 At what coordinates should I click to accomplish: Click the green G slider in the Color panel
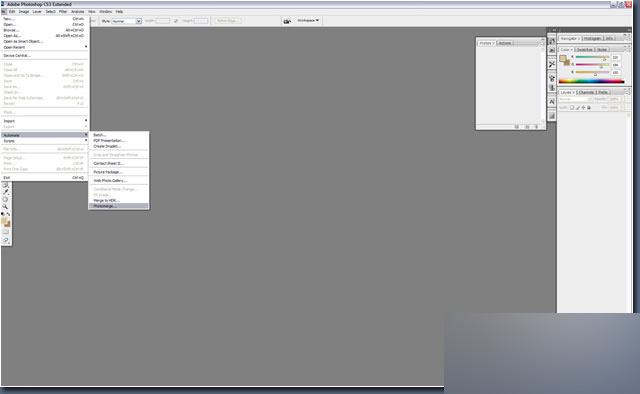(592, 65)
